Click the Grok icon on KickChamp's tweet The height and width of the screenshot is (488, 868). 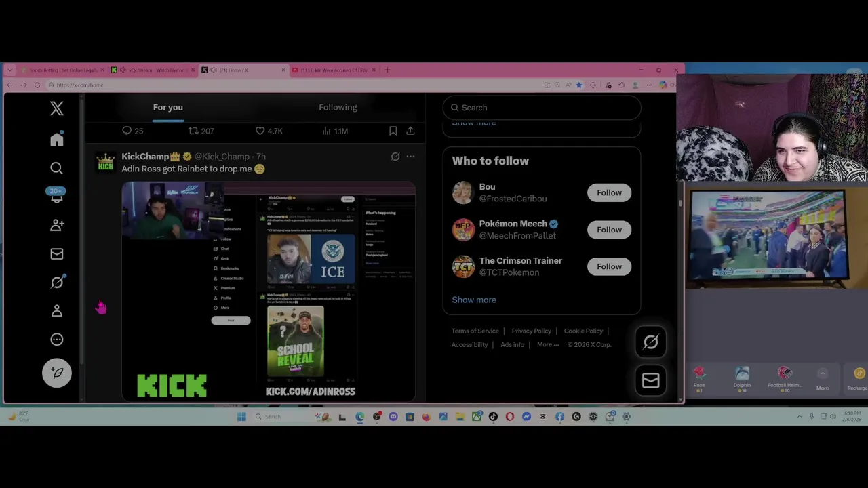pos(395,157)
